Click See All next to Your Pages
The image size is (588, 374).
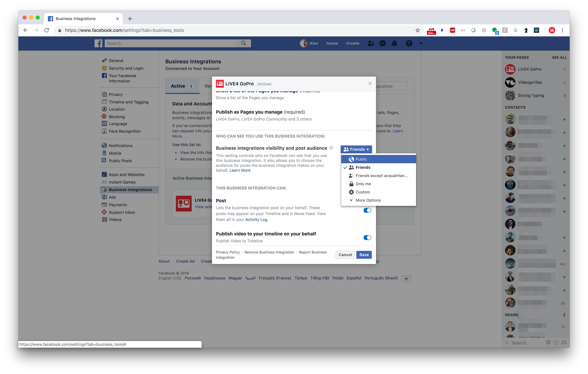[559, 57]
